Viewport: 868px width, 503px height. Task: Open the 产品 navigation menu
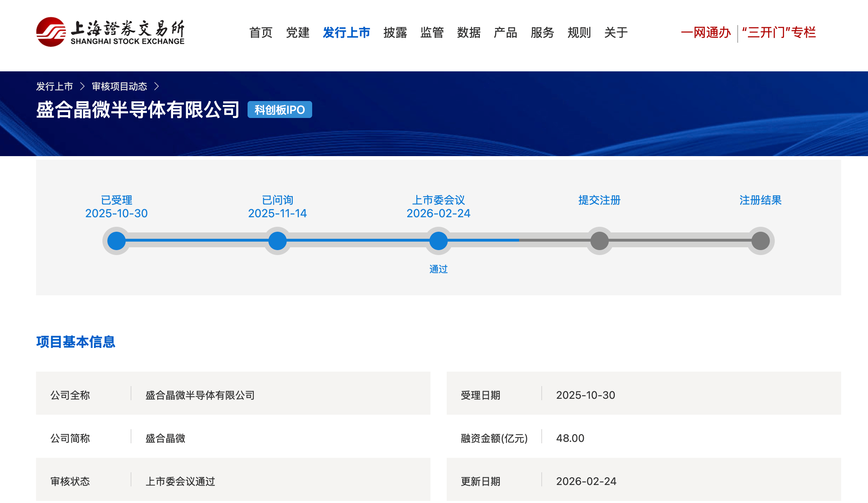pos(505,32)
